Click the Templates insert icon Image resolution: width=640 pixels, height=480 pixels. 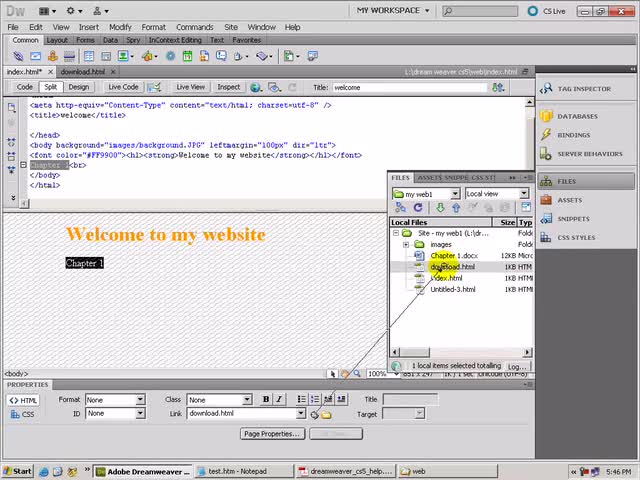(291, 56)
